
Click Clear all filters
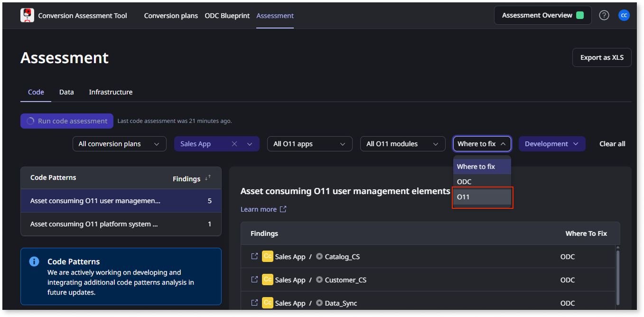coord(612,144)
